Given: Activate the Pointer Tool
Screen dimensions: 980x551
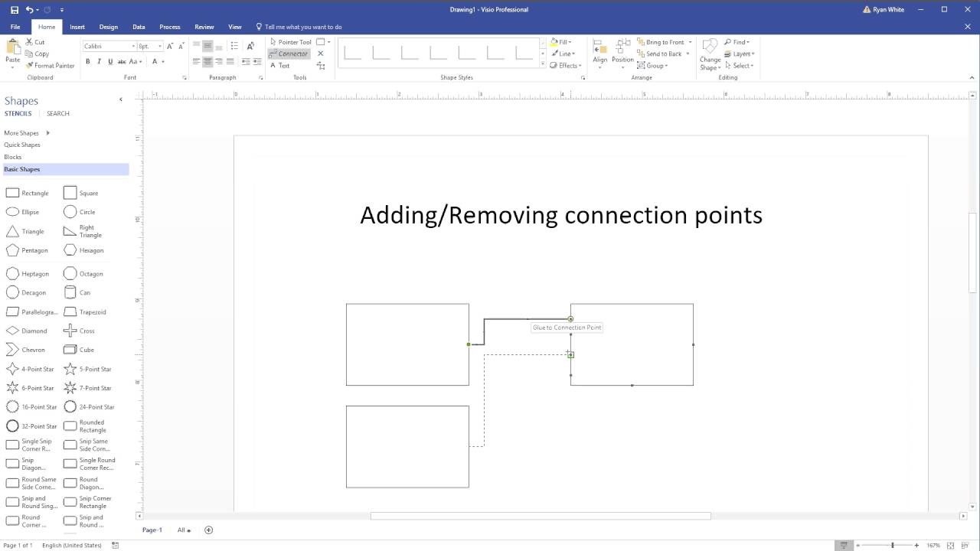Looking at the screenshot, I should pos(290,42).
